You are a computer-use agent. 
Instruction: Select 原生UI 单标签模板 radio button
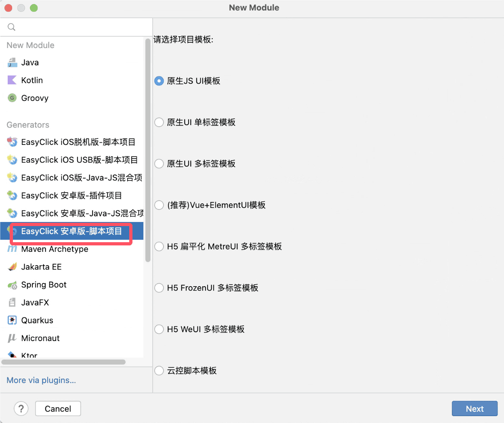159,122
